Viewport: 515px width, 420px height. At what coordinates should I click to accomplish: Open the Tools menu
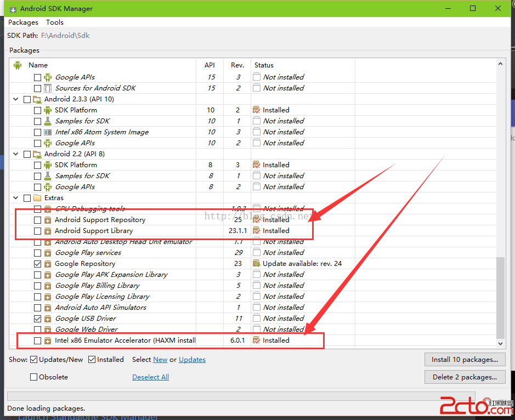click(54, 22)
